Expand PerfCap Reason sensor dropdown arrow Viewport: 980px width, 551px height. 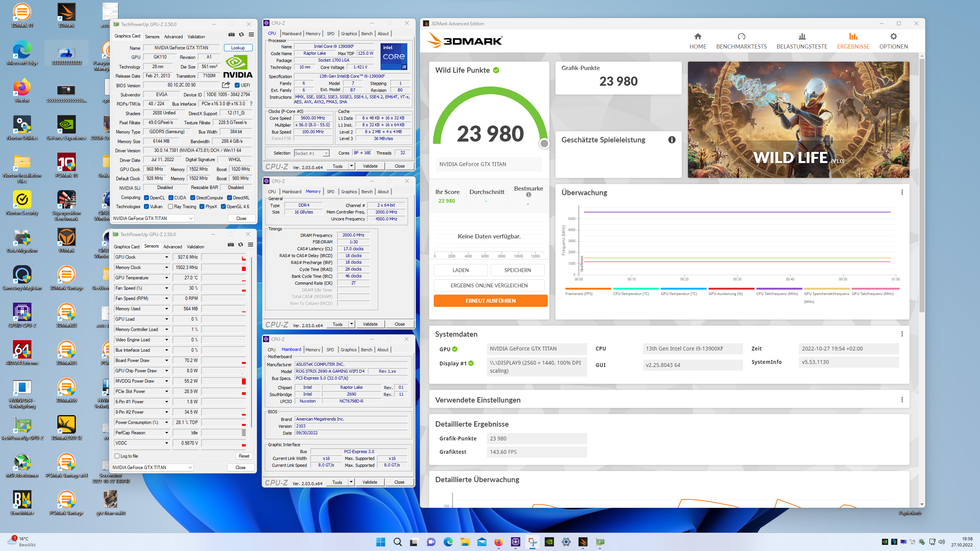(167, 433)
